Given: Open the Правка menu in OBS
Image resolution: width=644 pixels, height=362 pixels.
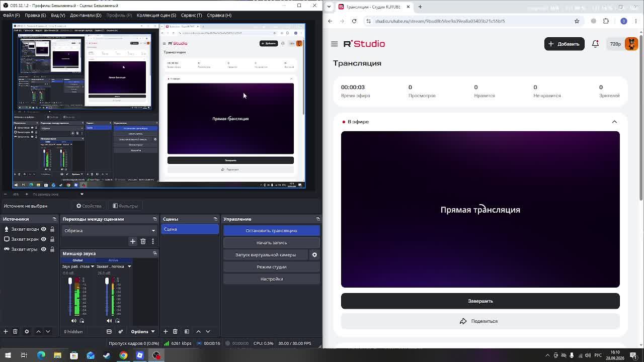Looking at the screenshot, I should click(x=35, y=15).
